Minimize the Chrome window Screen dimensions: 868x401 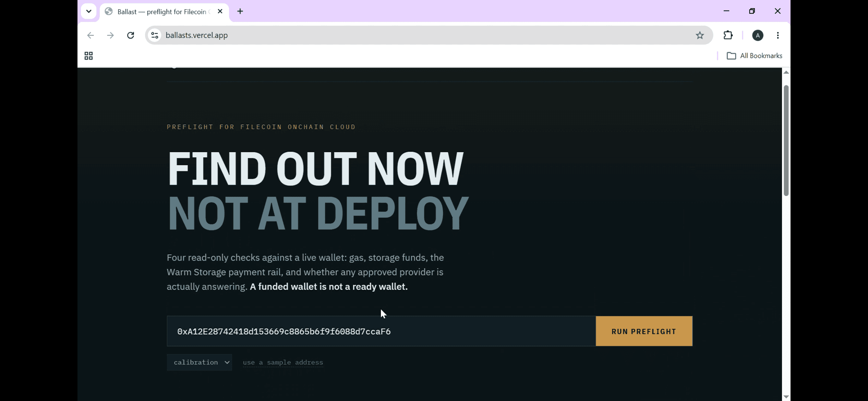(726, 11)
